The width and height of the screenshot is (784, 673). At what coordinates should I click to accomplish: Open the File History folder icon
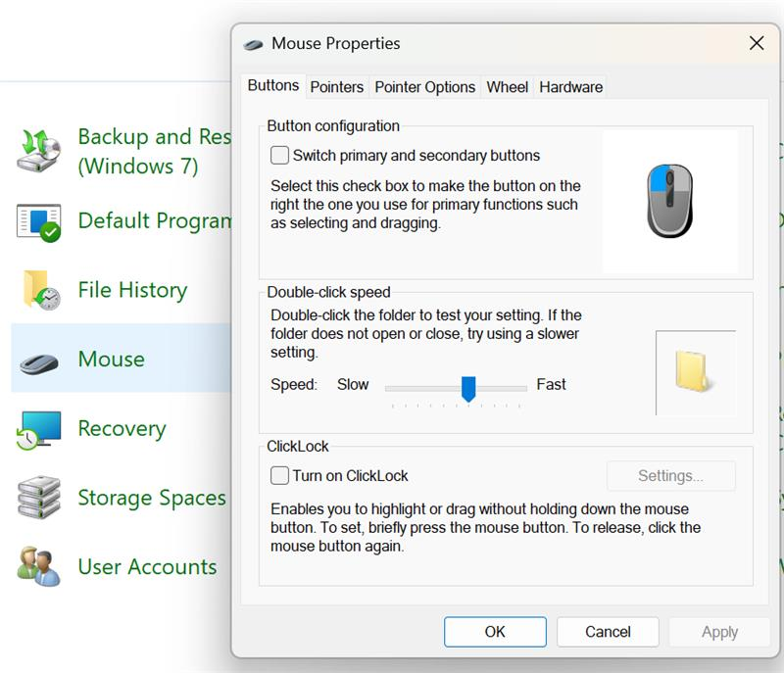click(x=41, y=290)
